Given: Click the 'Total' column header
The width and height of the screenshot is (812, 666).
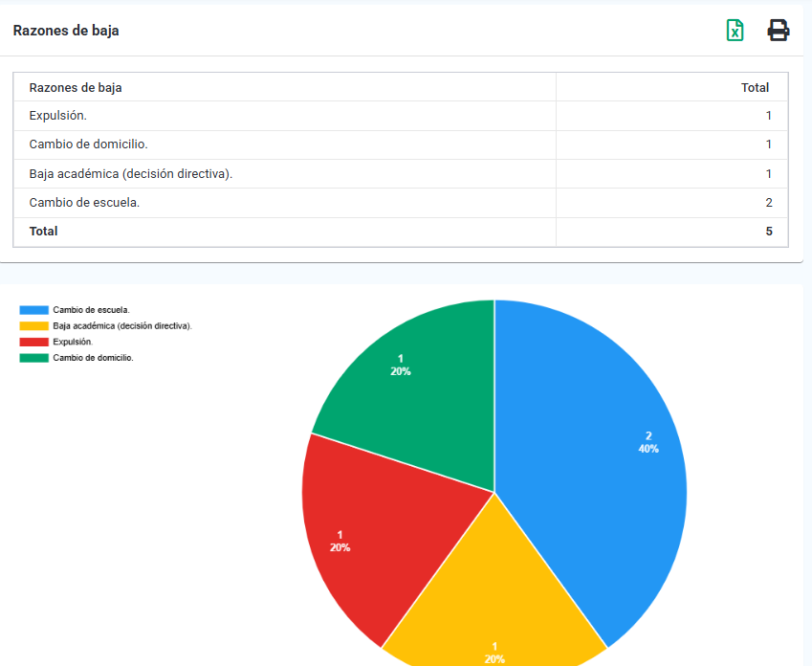Looking at the screenshot, I should tap(755, 88).
